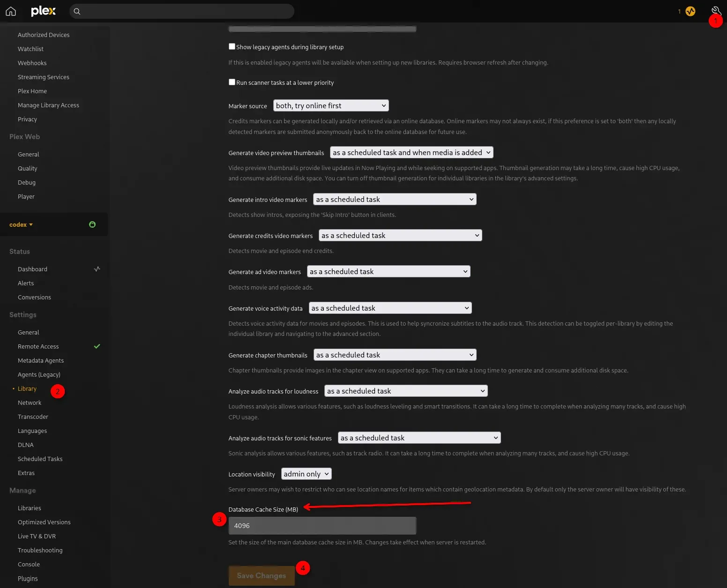
Task: Focus the top search bar
Action: click(182, 11)
